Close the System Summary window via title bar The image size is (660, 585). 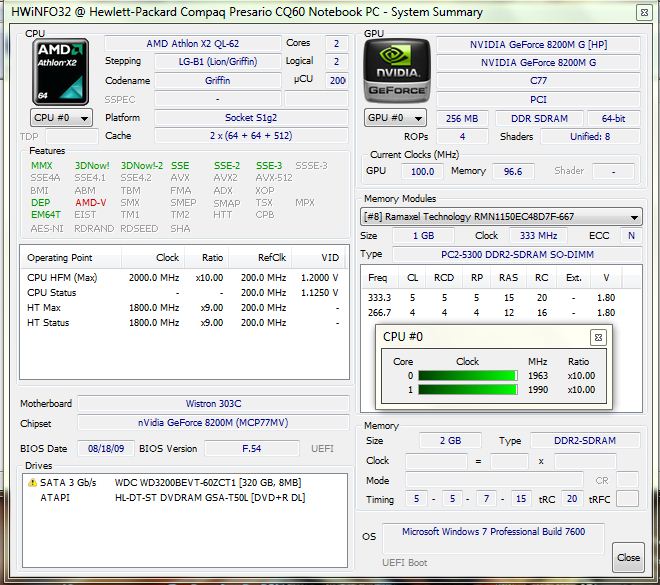coord(644,13)
